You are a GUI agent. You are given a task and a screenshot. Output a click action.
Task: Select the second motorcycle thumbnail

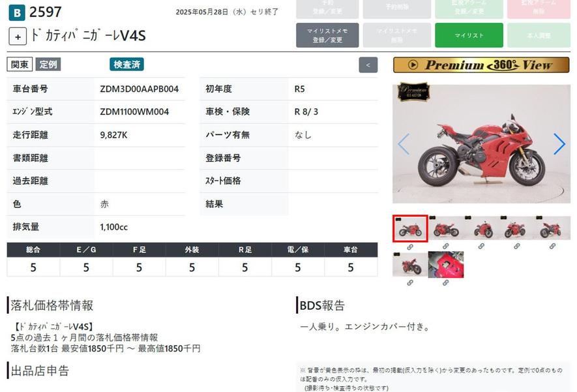pyautogui.click(x=446, y=228)
